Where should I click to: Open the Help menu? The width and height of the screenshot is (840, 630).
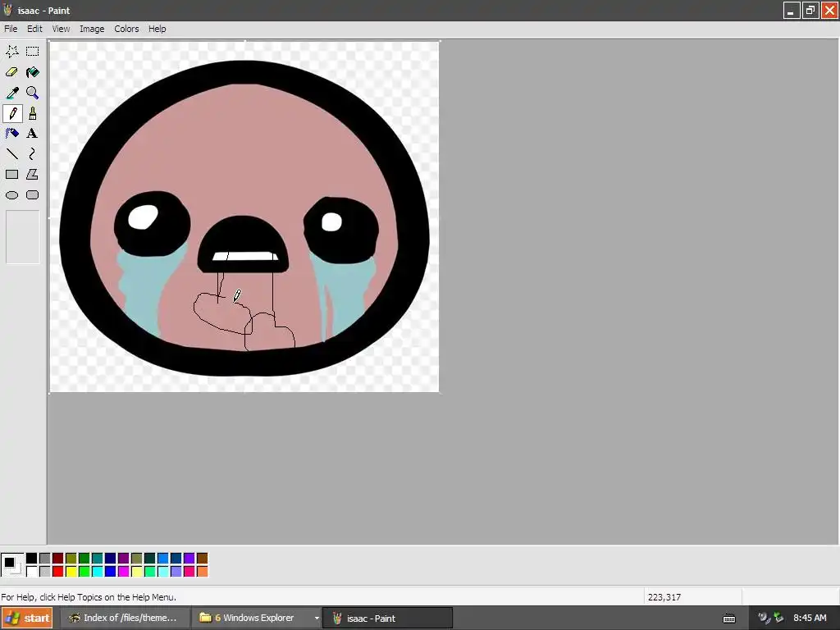(157, 29)
